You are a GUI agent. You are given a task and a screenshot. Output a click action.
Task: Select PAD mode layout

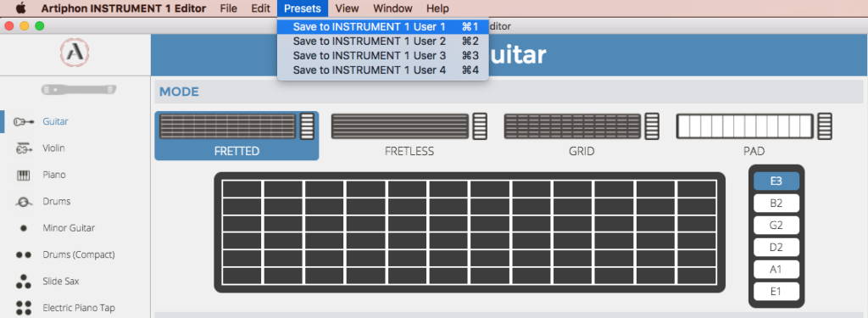tap(754, 136)
